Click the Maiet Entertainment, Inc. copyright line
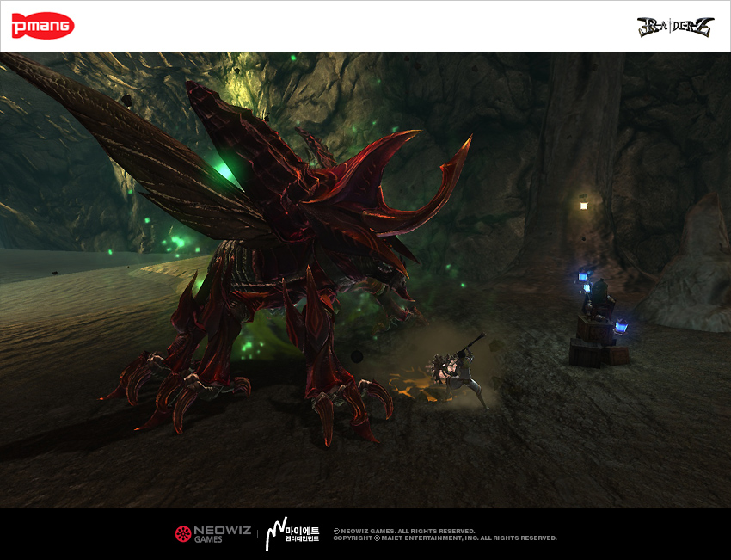This screenshot has height=560, width=731. click(445, 538)
